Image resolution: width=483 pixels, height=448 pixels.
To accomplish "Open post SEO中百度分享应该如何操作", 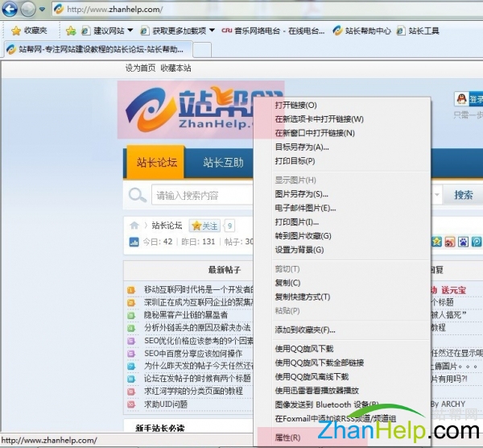I will (x=193, y=354).
